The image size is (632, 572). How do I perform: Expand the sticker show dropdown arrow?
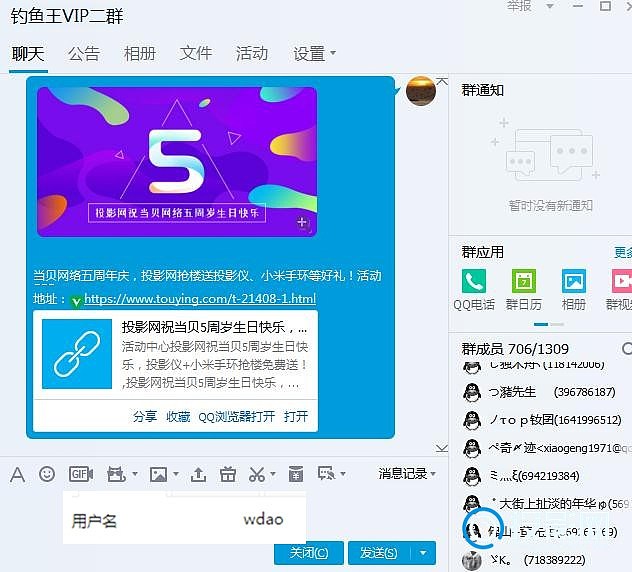(x=135, y=474)
